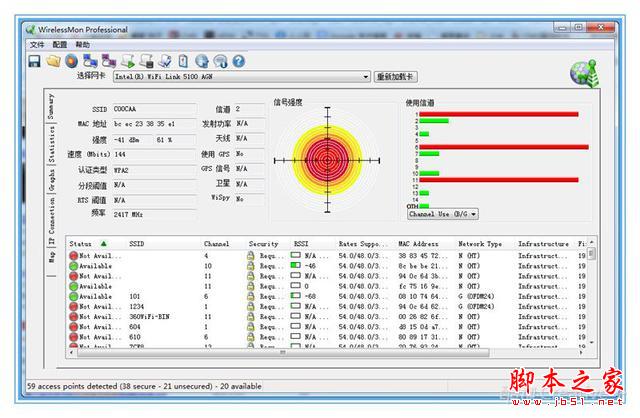
Task: Click the WirelessMon title bar app icon
Action: 31,29
